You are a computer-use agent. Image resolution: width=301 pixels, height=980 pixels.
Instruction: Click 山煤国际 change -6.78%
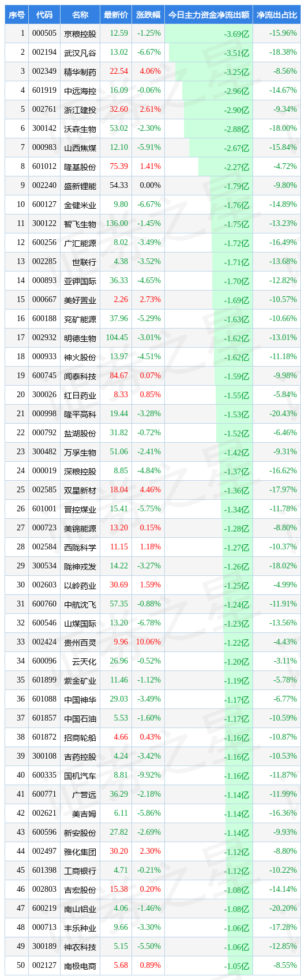point(149,623)
